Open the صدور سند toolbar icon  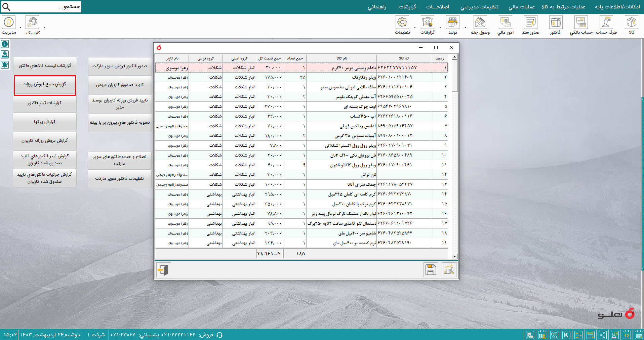coord(530,23)
